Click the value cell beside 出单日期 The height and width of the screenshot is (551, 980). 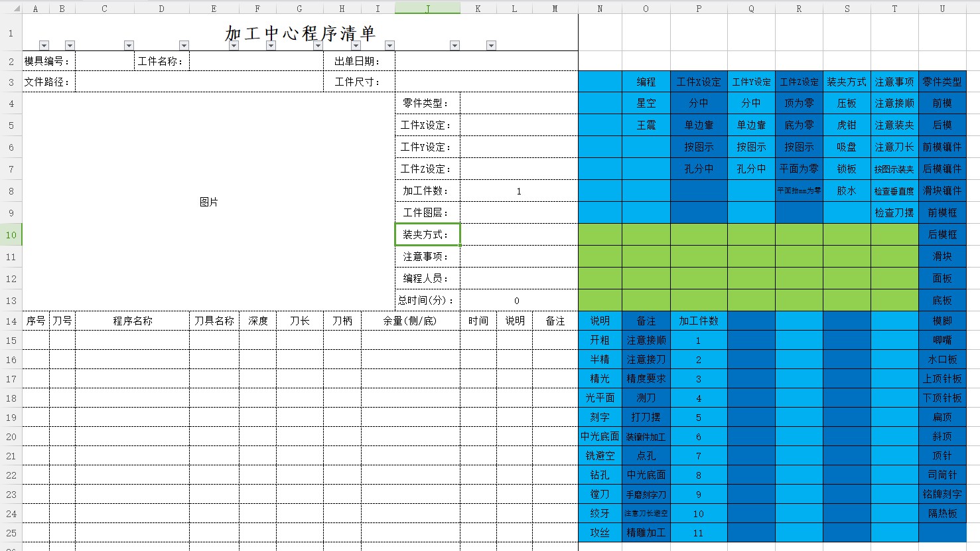[x=486, y=61]
